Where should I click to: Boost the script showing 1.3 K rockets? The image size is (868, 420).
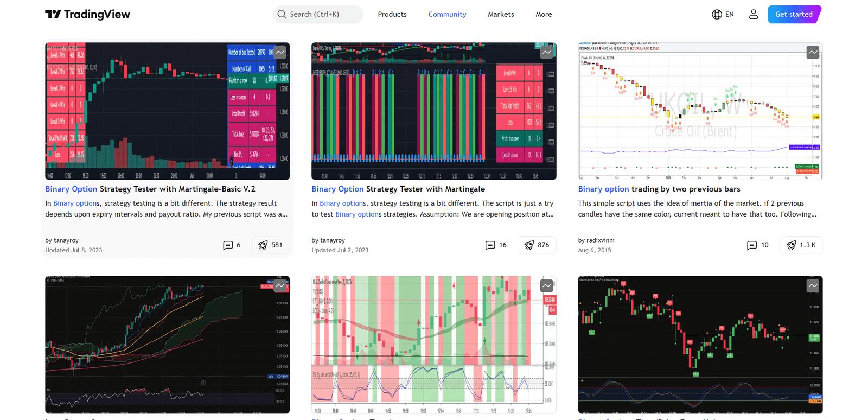(x=801, y=245)
